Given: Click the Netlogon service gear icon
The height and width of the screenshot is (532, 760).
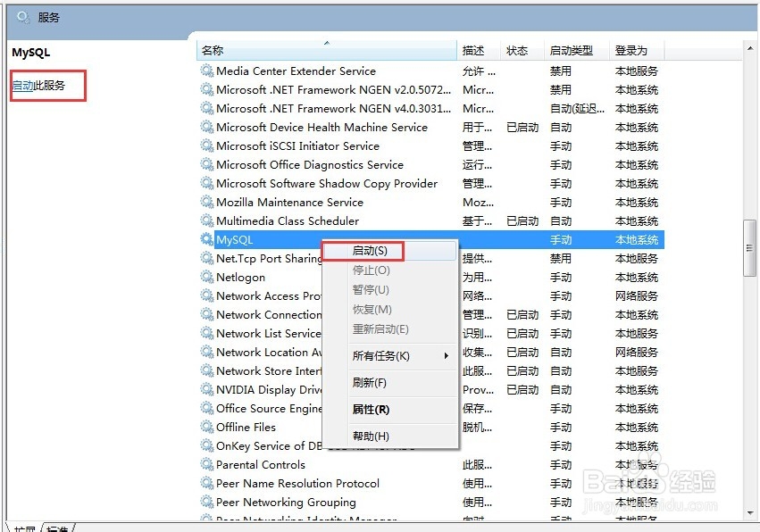Looking at the screenshot, I should click(x=207, y=277).
